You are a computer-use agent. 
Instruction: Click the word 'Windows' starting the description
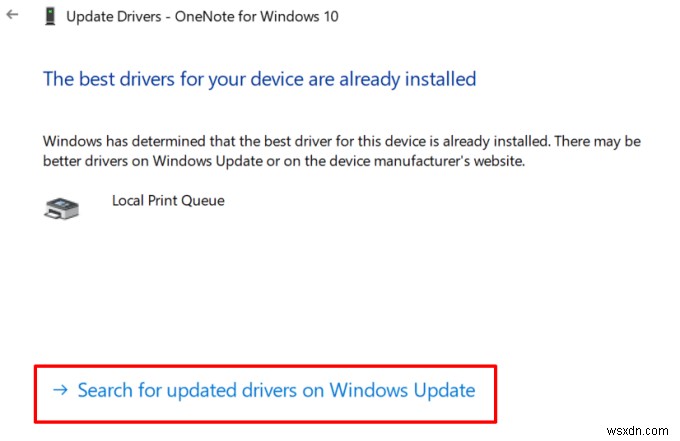click(x=70, y=141)
